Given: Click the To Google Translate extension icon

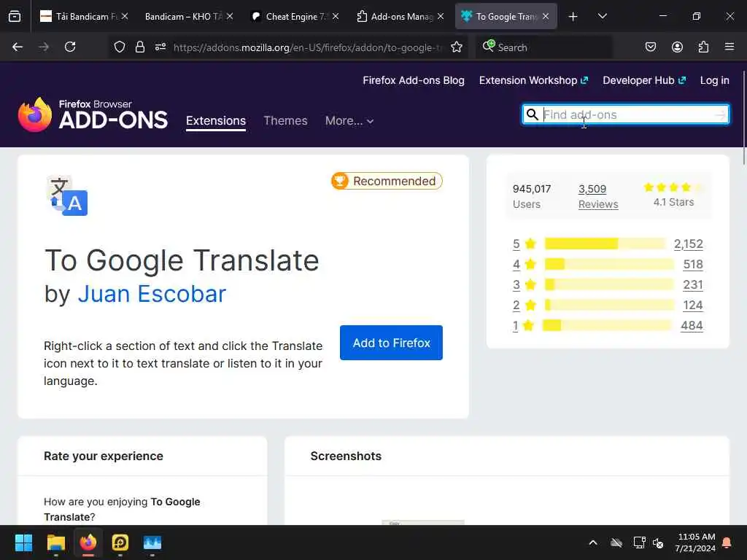Looking at the screenshot, I should coord(67,195).
